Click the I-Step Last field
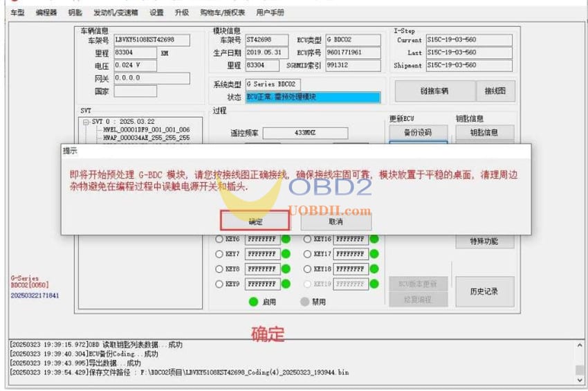Viewport: 588px width, 391px height. pyautogui.click(x=469, y=53)
